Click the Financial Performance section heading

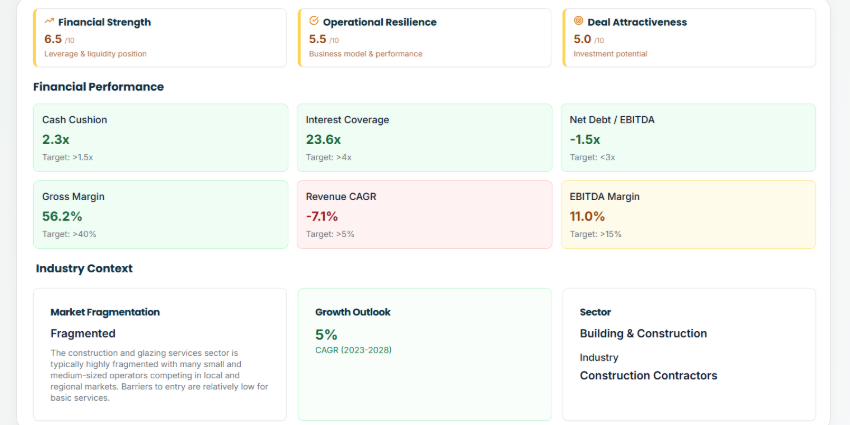pos(98,87)
